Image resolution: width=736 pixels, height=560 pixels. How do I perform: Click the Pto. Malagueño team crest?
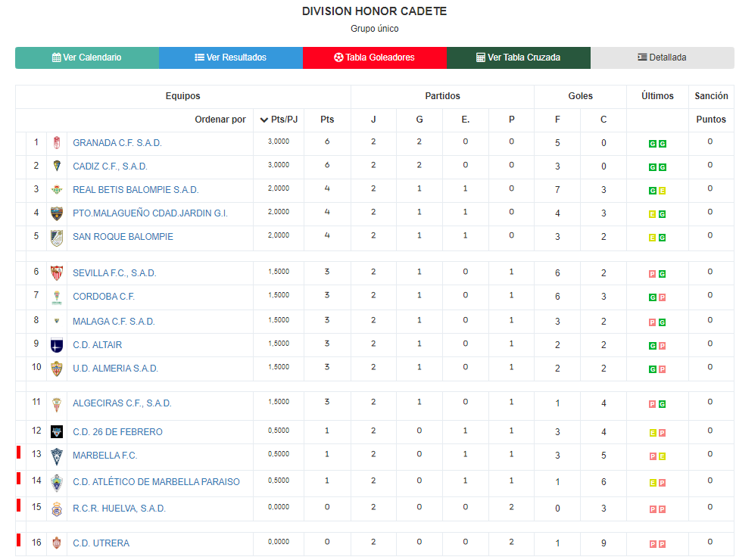pos(57,213)
